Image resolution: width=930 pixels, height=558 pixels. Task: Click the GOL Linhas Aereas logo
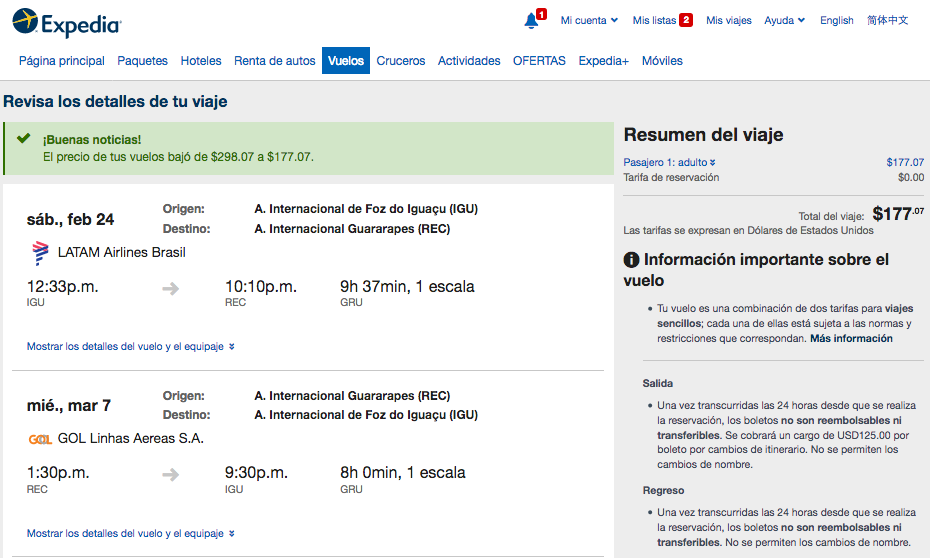pyautogui.click(x=40, y=439)
